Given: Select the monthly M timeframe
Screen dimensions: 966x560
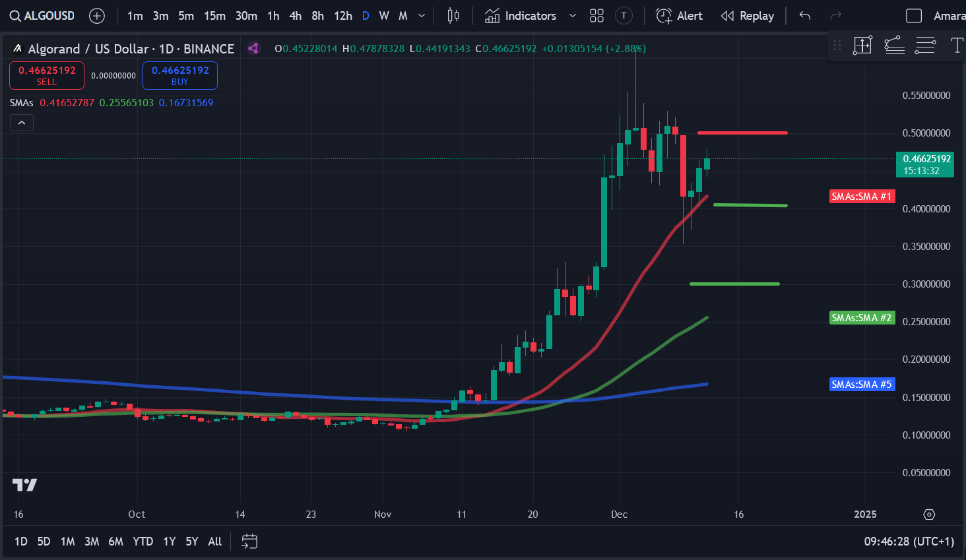Looking at the screenshot, I should [x=402, y=16].
